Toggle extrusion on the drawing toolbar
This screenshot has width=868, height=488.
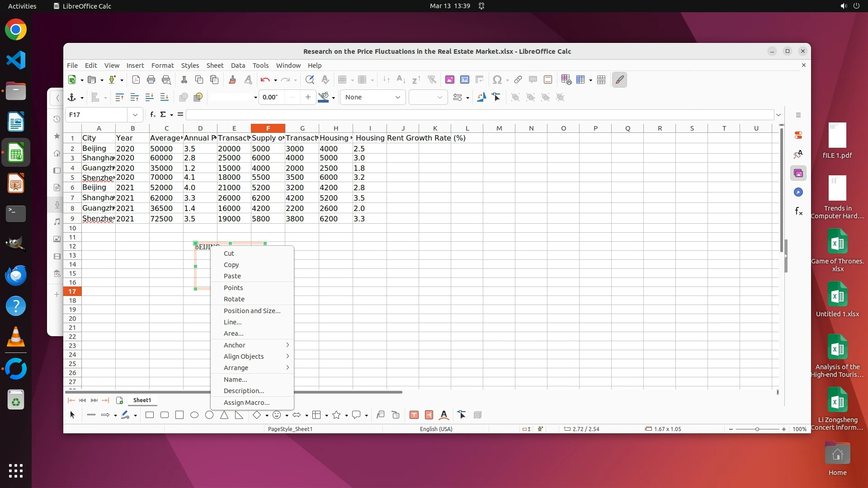click(x=477, y=415)
